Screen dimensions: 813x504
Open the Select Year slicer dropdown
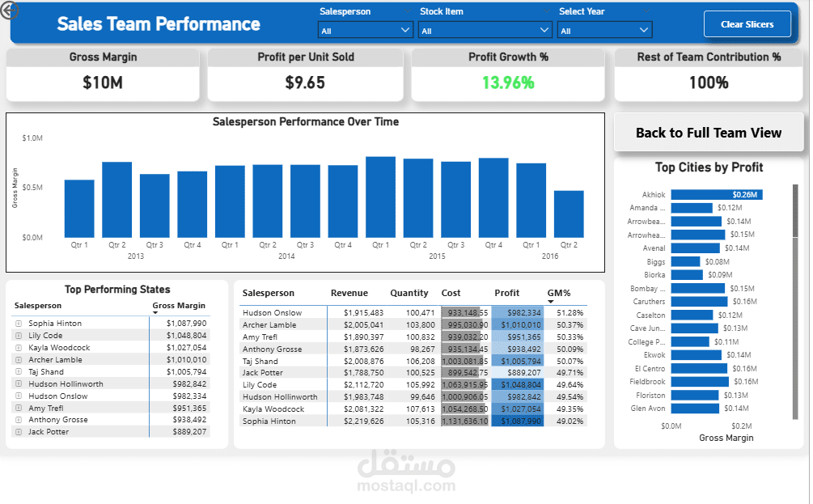click(x=605, y=31)
